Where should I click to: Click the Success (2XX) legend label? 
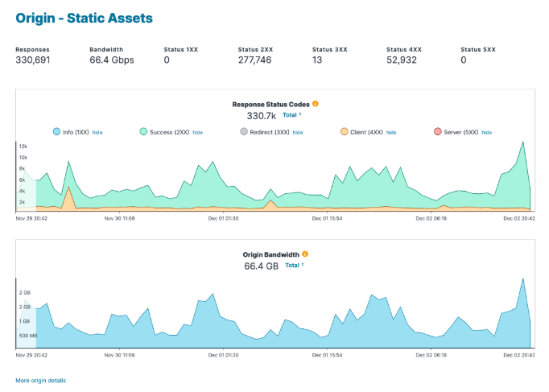[170, 132]
